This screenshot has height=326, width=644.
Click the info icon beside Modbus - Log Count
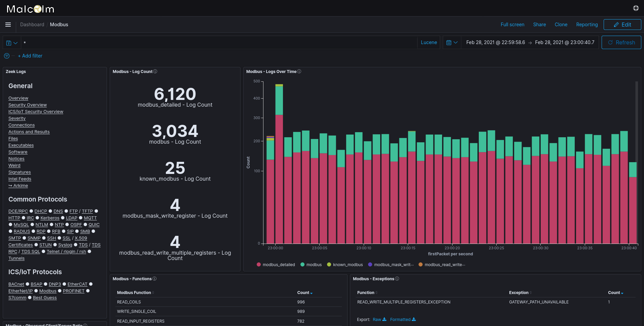tap(155, 71)
